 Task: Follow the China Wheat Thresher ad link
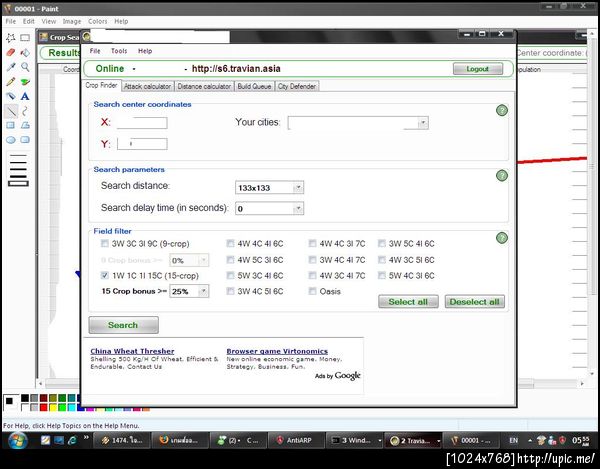point(132,351)
